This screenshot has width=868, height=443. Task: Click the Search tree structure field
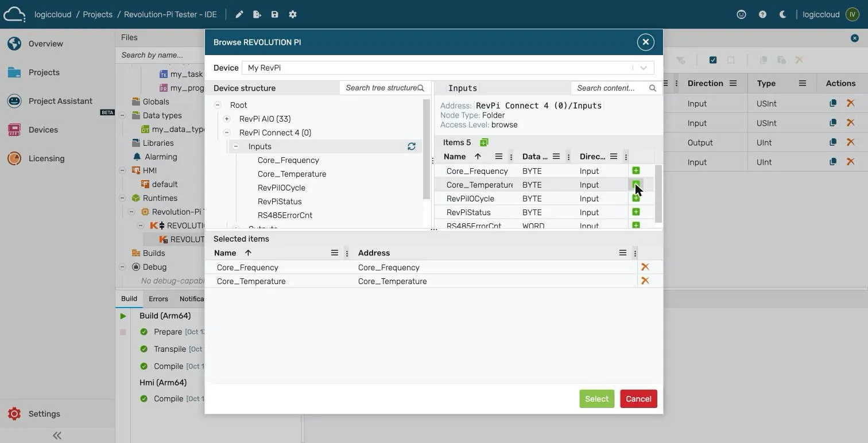pos(381,88)
